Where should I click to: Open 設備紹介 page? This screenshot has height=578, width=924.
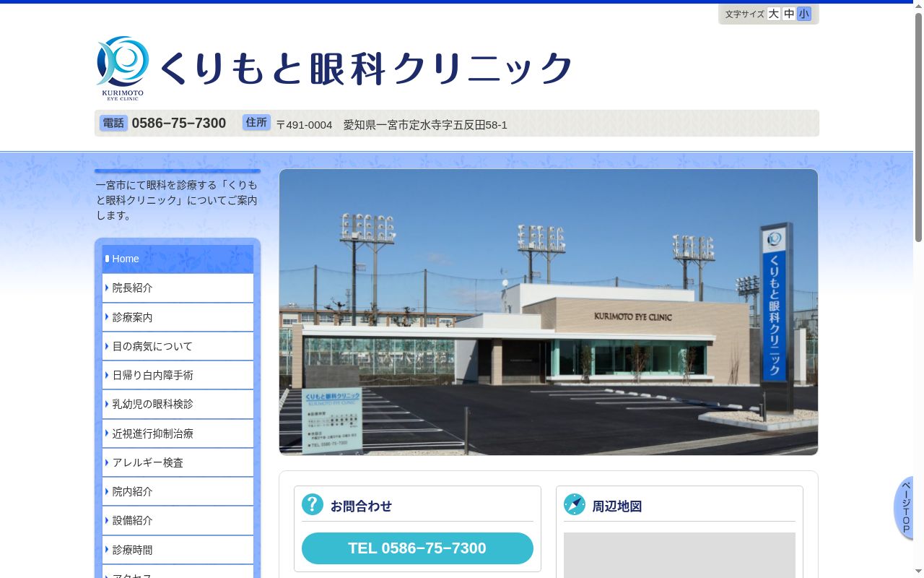[178, 520]
